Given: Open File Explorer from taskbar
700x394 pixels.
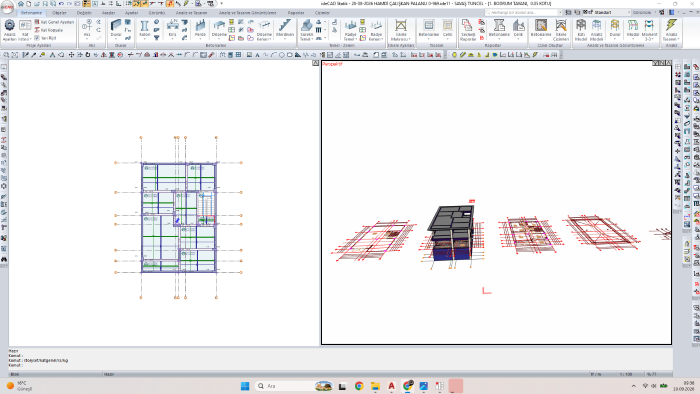Looking at the screenshot, I should (x=375, y=386).
